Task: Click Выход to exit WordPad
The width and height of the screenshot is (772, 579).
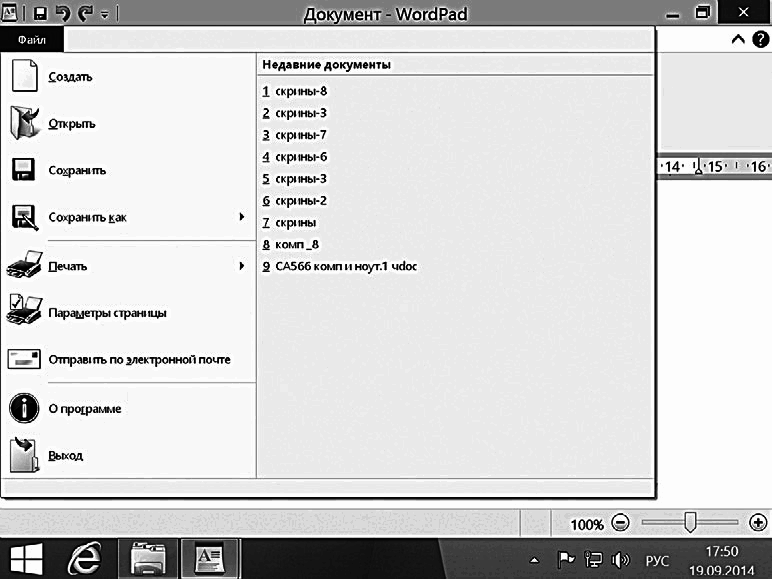Action: tap(128, 455)
